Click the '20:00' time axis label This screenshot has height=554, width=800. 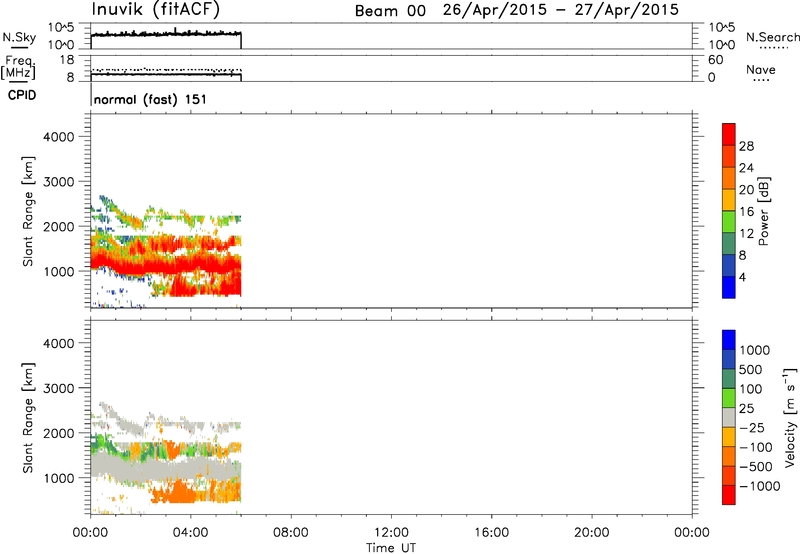tap(591, 533)
